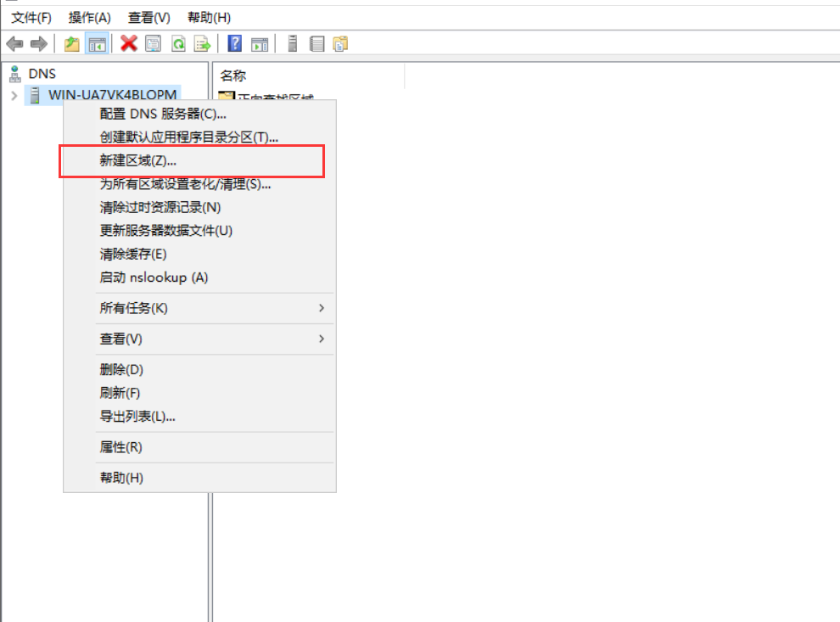
Task: Open the 所有任务(K) submenu arrow
Action: pos(322,308)
